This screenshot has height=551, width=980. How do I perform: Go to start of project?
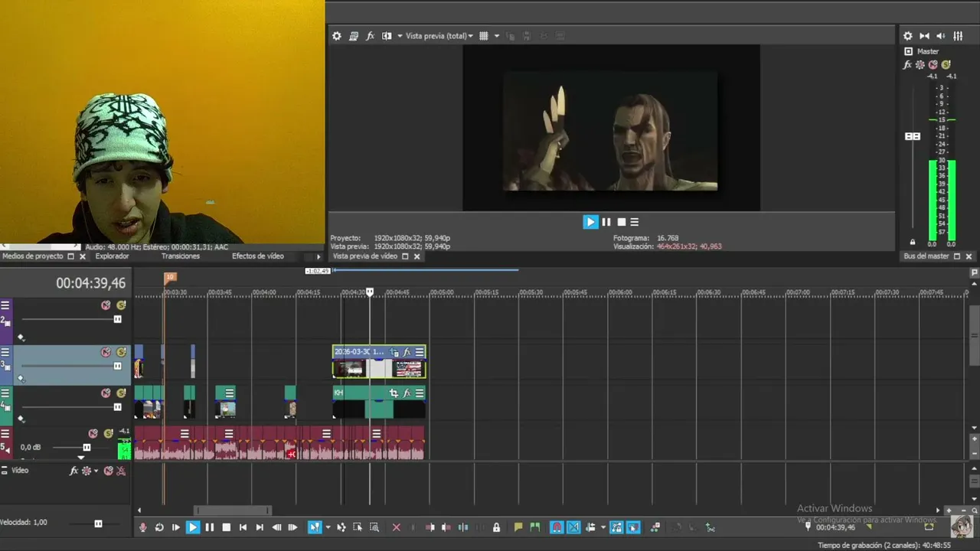point(243,527)
